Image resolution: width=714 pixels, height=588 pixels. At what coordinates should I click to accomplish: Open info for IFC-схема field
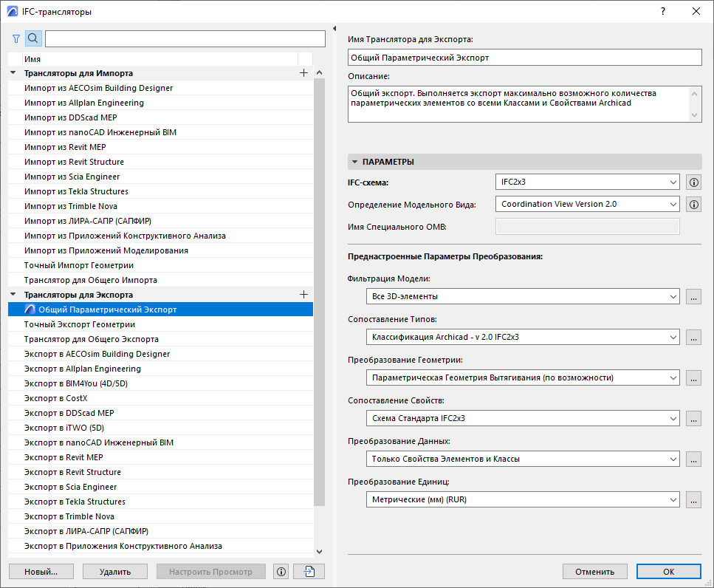[693, 182]
